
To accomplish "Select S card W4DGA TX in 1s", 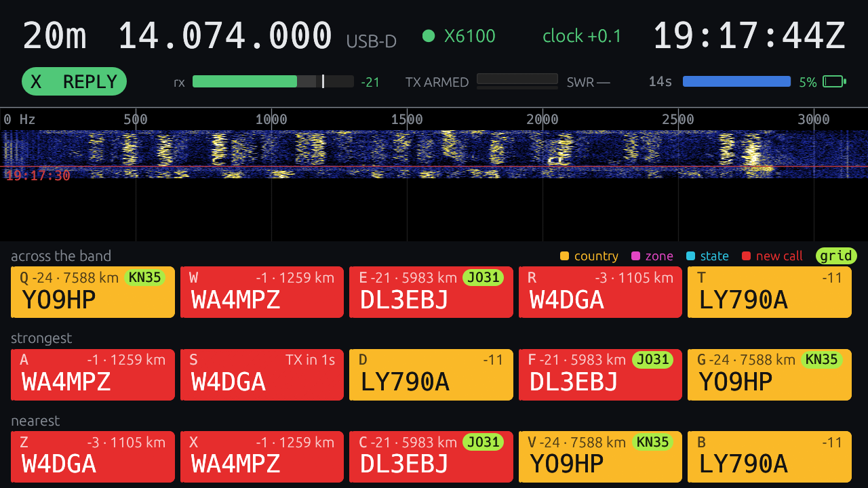I will [x=262, y=375].
